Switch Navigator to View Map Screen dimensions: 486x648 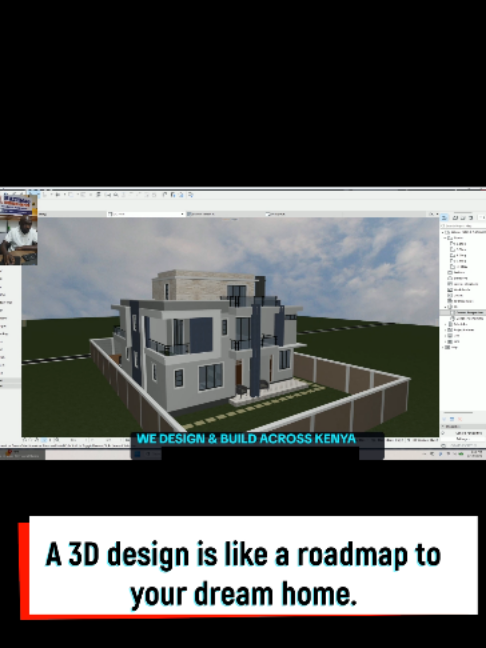click(x=456, y=218)
